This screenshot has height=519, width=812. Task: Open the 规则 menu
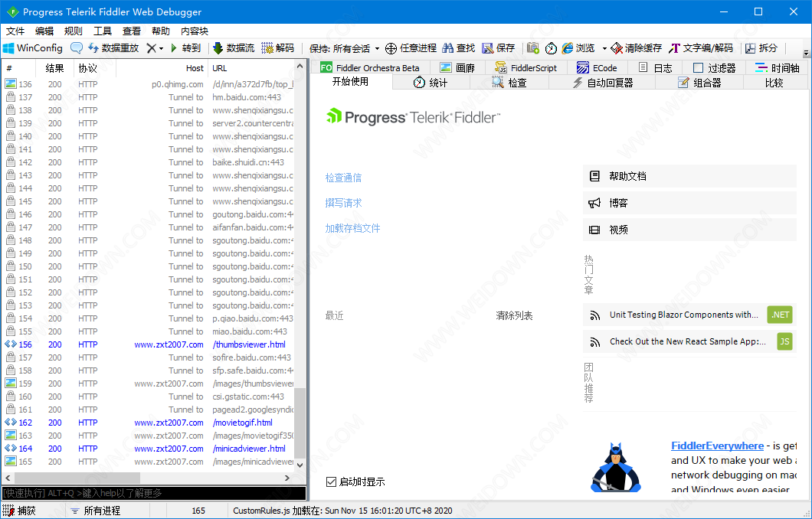click(x=74, y=31)
